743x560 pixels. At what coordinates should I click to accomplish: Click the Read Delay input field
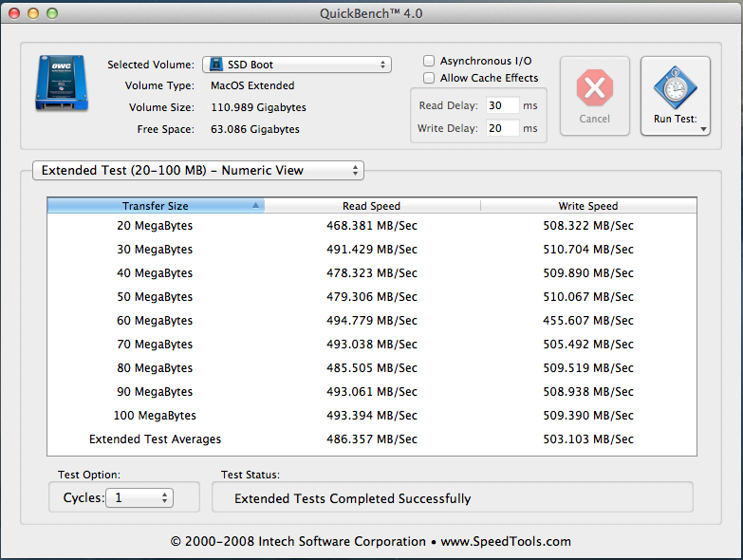pyautogui.click(x=503, y=105)
